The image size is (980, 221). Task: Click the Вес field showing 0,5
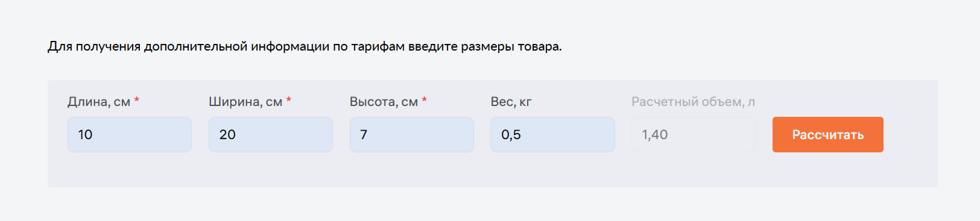[x=552, y=134]
